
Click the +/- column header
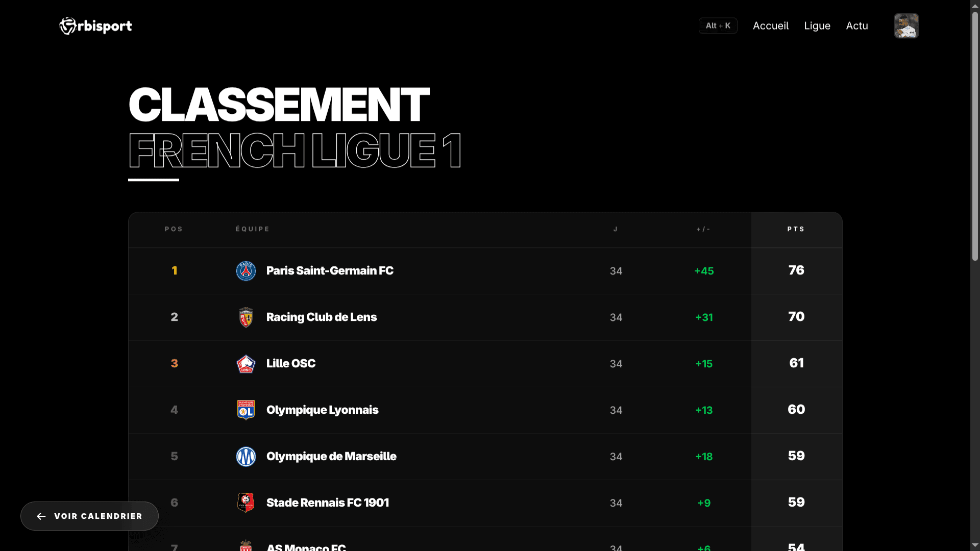point(703,229)
